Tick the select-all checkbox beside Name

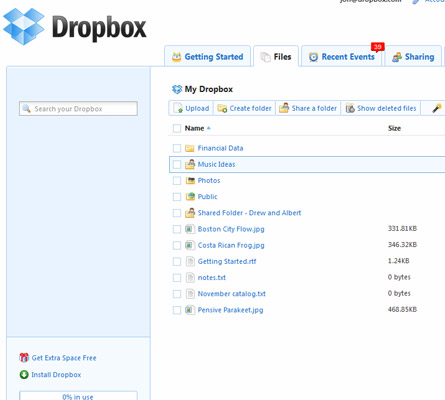177,128
